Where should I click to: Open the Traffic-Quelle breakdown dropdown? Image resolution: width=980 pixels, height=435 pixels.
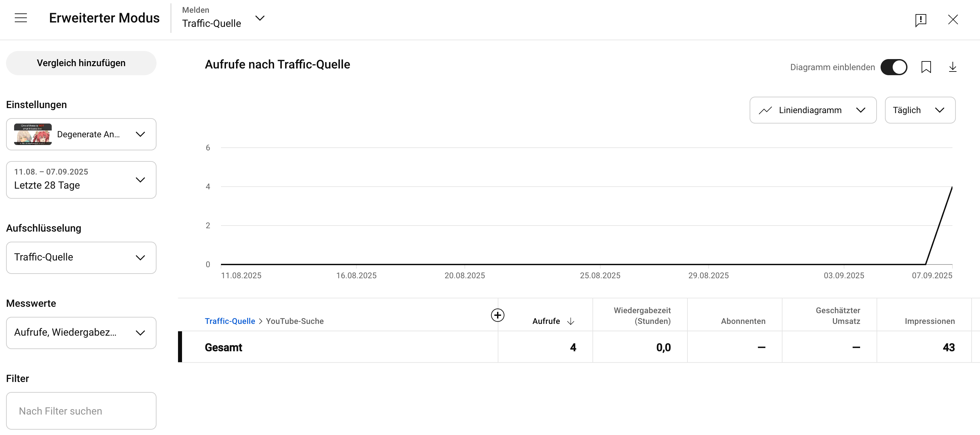click(x=81, y=257)
